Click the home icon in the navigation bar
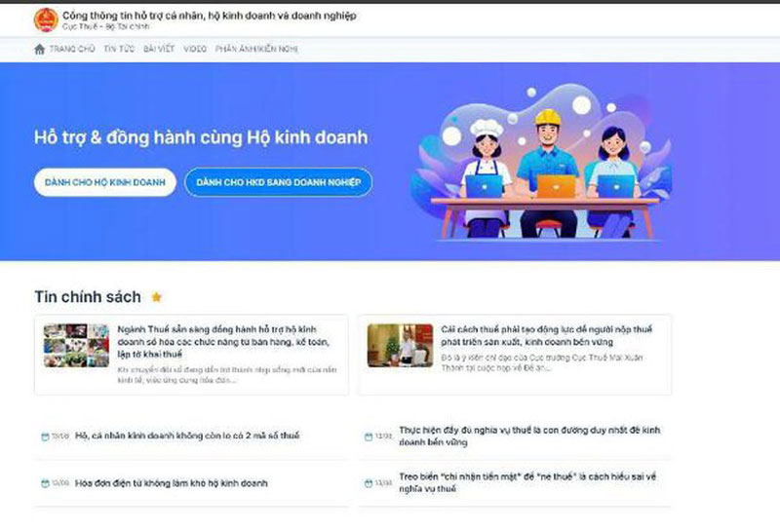This screenshot has width=780, height=532. (x=39, y=49)
